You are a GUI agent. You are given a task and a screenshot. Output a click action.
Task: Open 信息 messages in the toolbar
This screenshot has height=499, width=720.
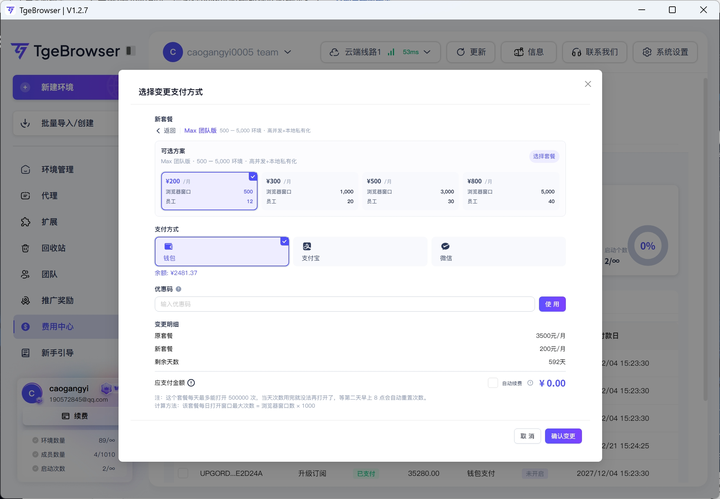click(x=529, y=52)
